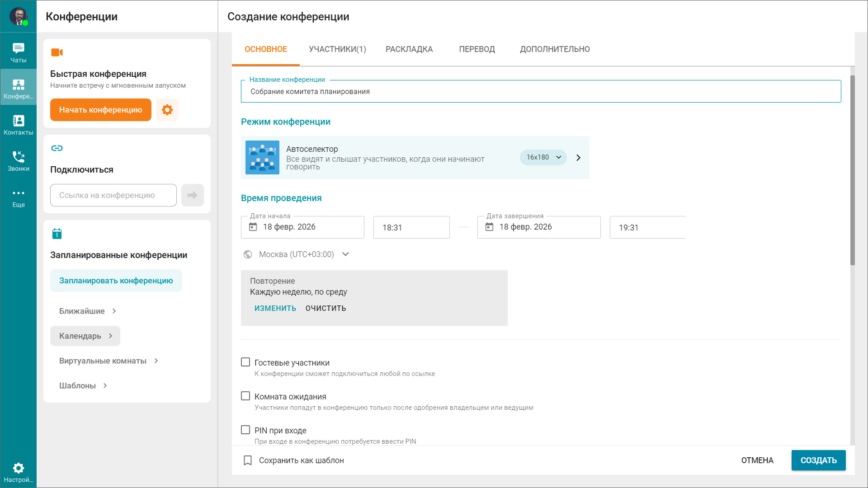Screen dimensions: 868x488
Task: Open Chats in the sidebar
Action: [x=19, y=52]
